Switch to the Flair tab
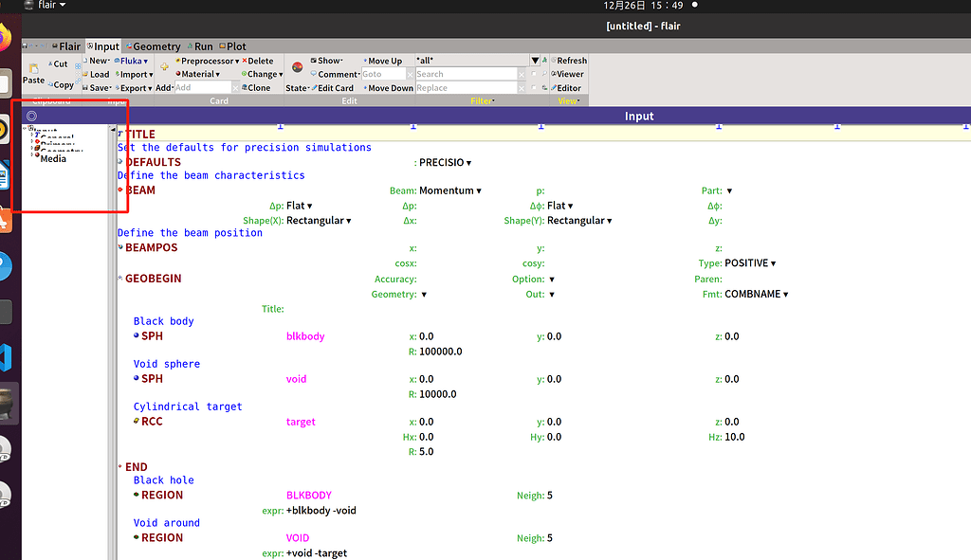 [66, 46]
